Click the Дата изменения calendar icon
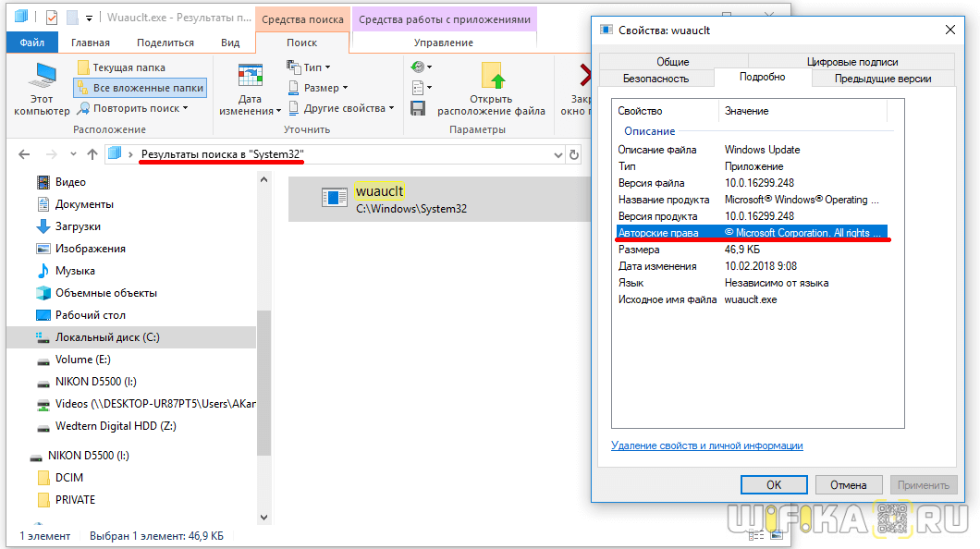 click(250, 78)
